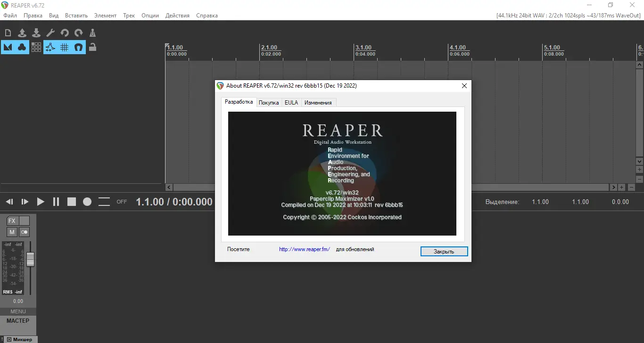This screenshot has width=644, height=343.
Task: Click the timeline ruler marker 2.1.00
Action: [269, 48]
